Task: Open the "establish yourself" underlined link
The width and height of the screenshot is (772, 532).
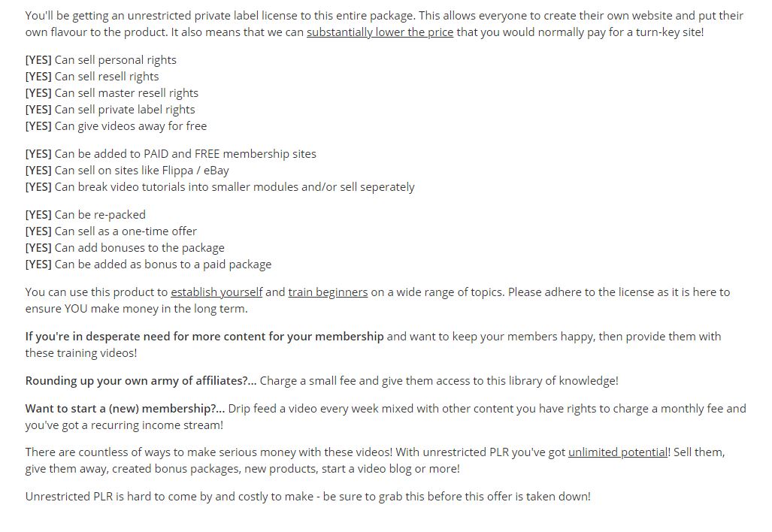Action: 216,292
